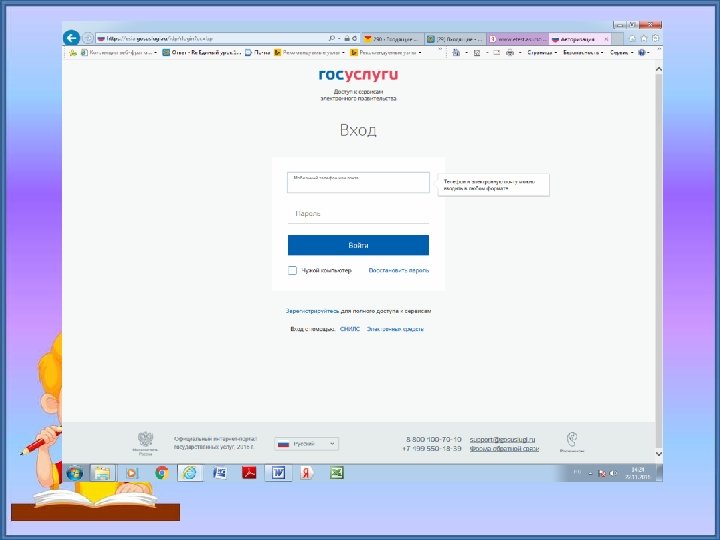Click the Зарегистрируйтесь link
This screenshot has height=540, width=720.
312,311
